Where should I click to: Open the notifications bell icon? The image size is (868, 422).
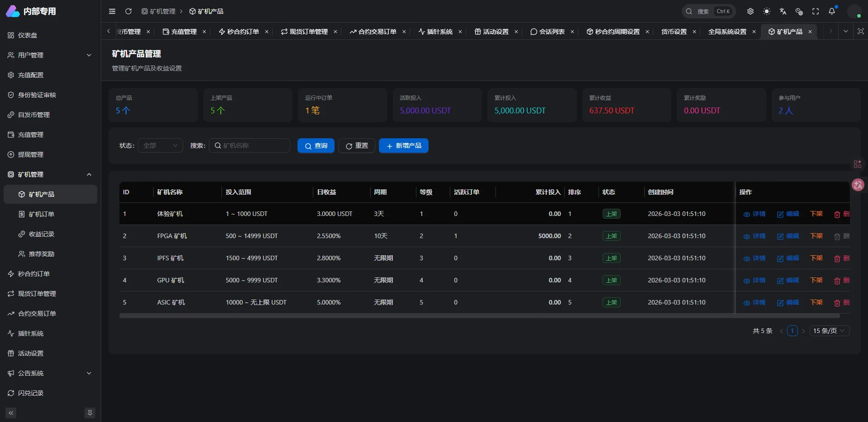click(x=832, y=11)
